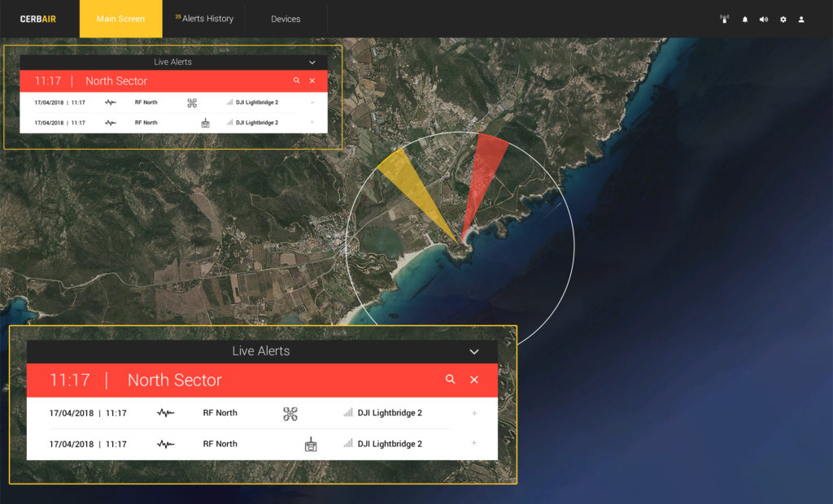The height and width of the screenshot is (504, 833).
Task: Click the drone icon in enlarged alert row
Action: 290,414
